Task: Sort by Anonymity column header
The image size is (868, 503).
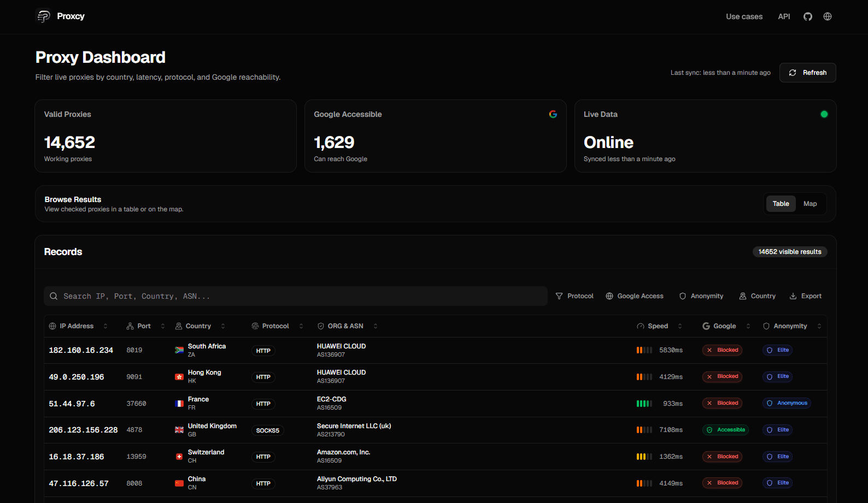Action: pos(792,326)
